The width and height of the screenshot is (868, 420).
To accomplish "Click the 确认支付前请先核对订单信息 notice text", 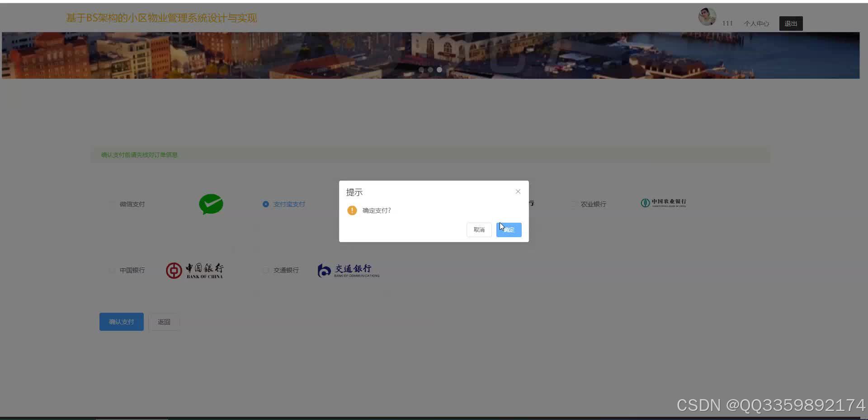I will point(140,155).
